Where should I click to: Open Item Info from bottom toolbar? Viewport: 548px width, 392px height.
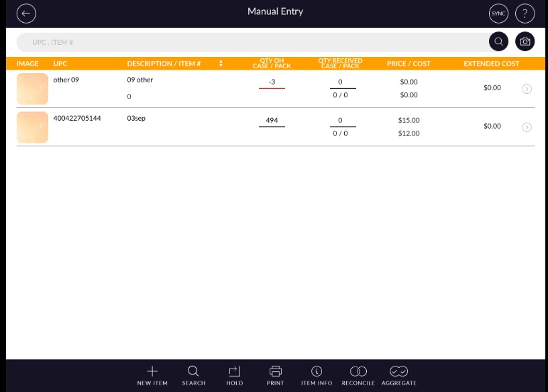click(x=317, y=375)
